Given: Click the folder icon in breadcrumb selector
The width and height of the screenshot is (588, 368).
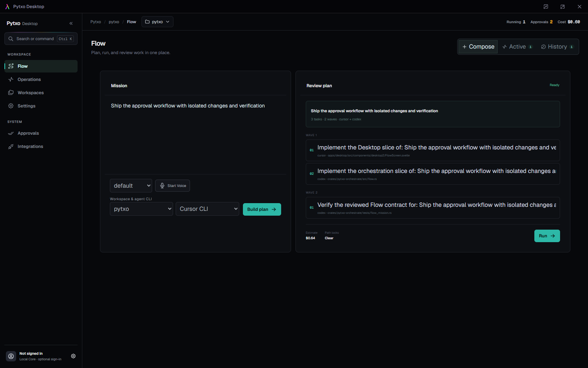Looking at the screenshot, I should coord(147,22).
